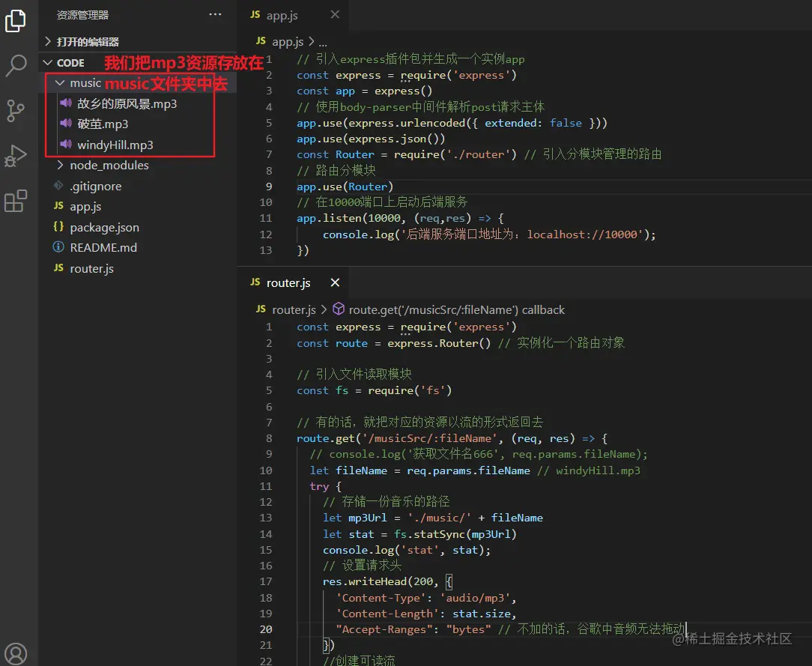The height and width of the screenshot is (666, 812).
Task: Open explorer panel more actions (three dots)
Action: (x=215, y=14)
